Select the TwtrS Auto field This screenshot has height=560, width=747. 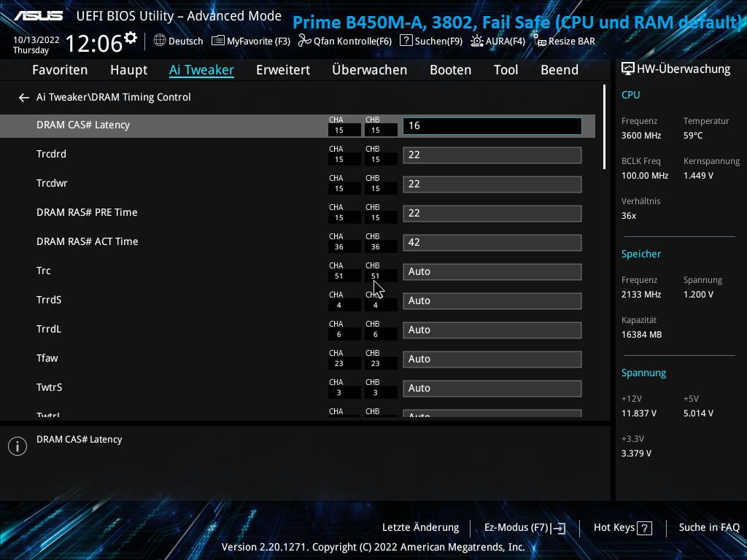492,389
